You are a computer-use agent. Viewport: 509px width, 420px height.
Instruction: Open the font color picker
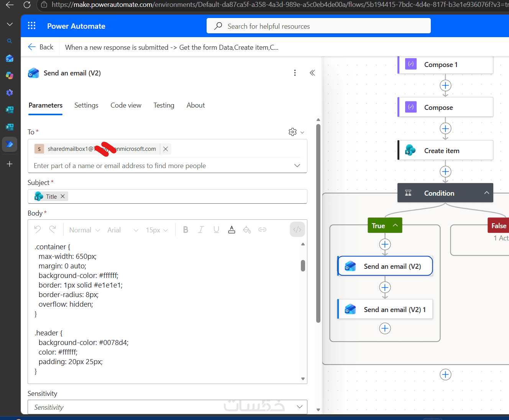pos(232,230)
